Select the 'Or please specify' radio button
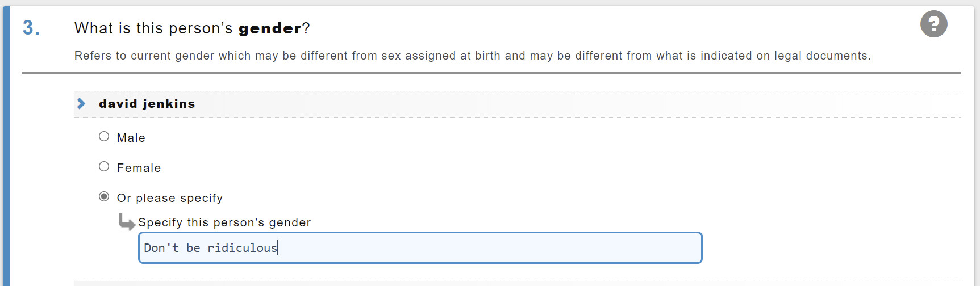 point(104,196)
